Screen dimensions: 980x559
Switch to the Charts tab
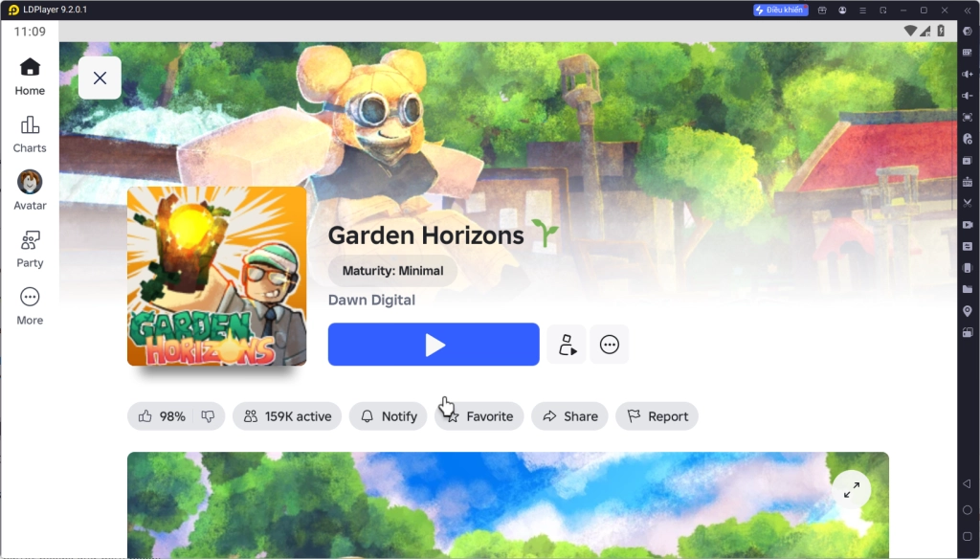pyautogui.click(x=29, y=134)
